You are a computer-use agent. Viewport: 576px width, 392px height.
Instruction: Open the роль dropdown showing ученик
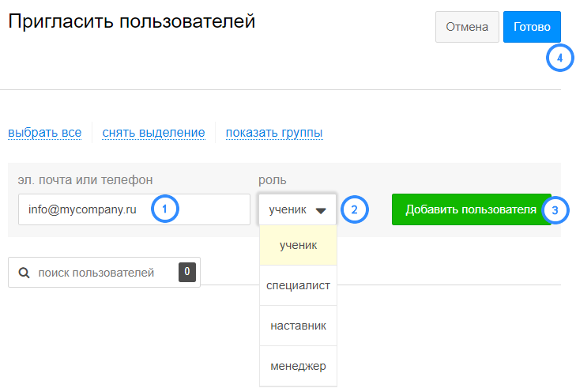(x=298, y=209)
